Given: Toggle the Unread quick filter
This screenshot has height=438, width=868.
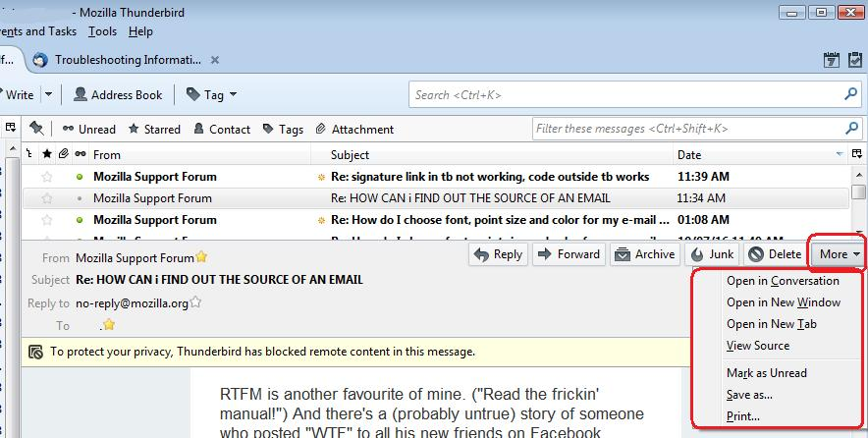Looking at the screenshot, I should pyautogui.click(x=88, y=129).
